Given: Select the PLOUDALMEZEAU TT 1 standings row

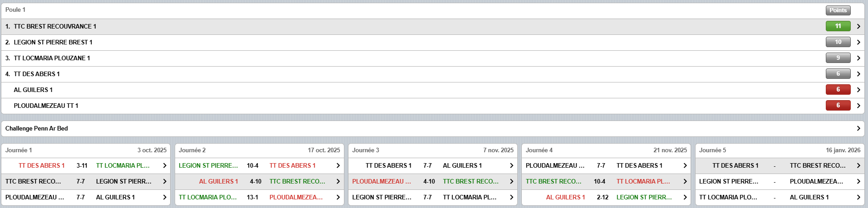Looking at the screenshot, I should (46, 106).
